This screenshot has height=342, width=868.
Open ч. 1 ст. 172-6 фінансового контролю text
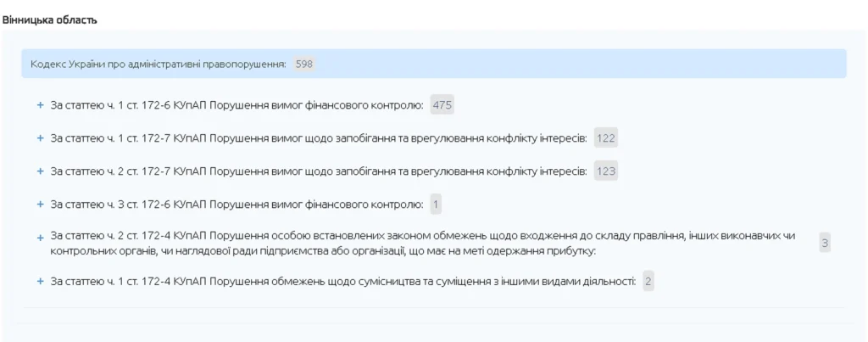237,105
